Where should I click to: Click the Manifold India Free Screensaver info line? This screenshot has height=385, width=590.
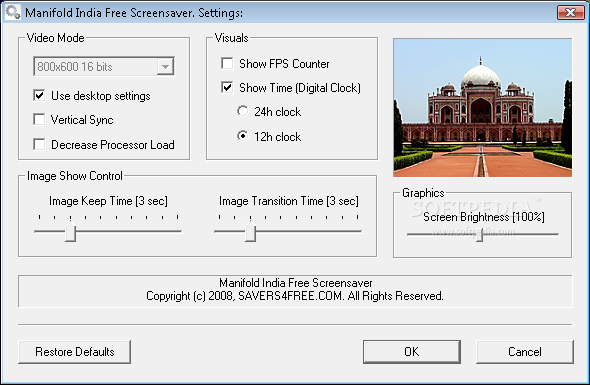(x=296, y=283)
